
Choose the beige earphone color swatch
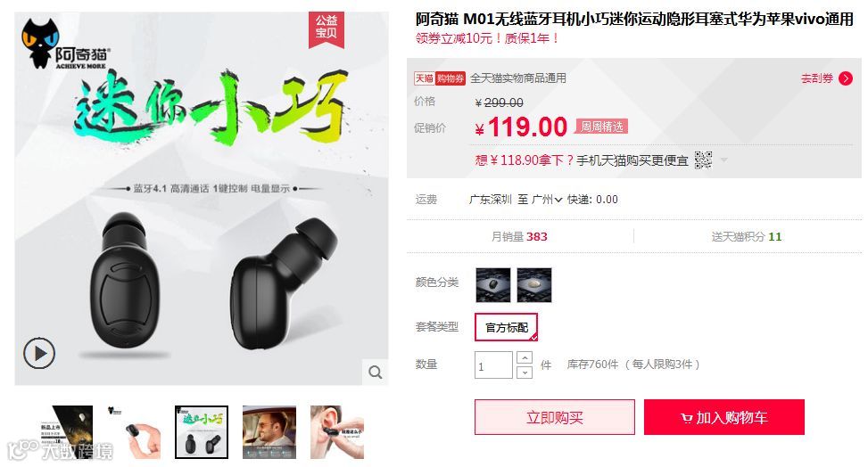pyautogui.click(x=534, y=285)
